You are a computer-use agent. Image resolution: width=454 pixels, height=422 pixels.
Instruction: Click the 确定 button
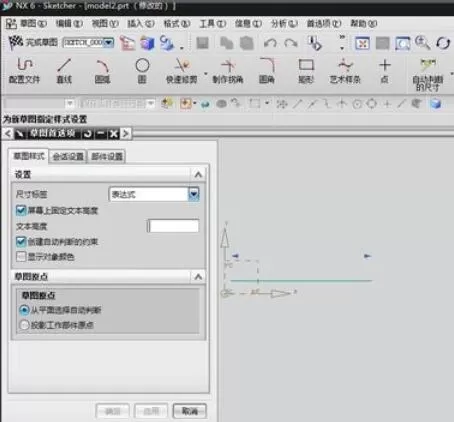(x=113, y=411)
